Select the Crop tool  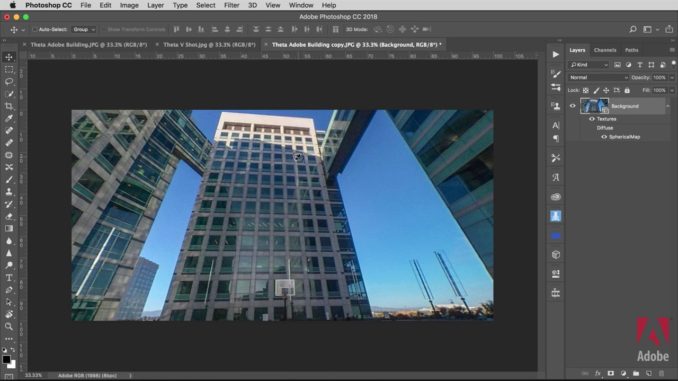[x=9, y=106]
